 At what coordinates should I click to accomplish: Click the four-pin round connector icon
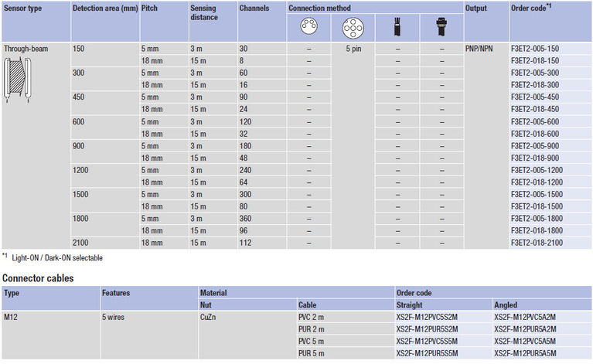point(308,29)
